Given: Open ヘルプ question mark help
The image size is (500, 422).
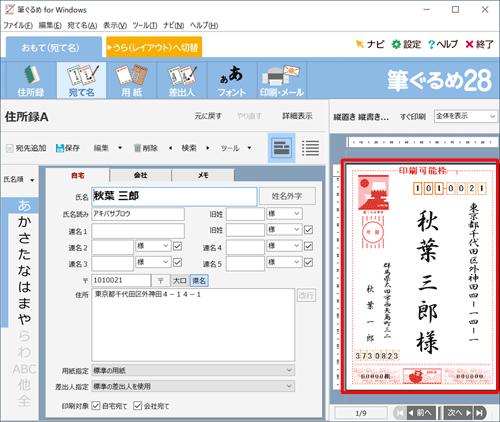Looking at the screenshot, I should click(443, 44).
